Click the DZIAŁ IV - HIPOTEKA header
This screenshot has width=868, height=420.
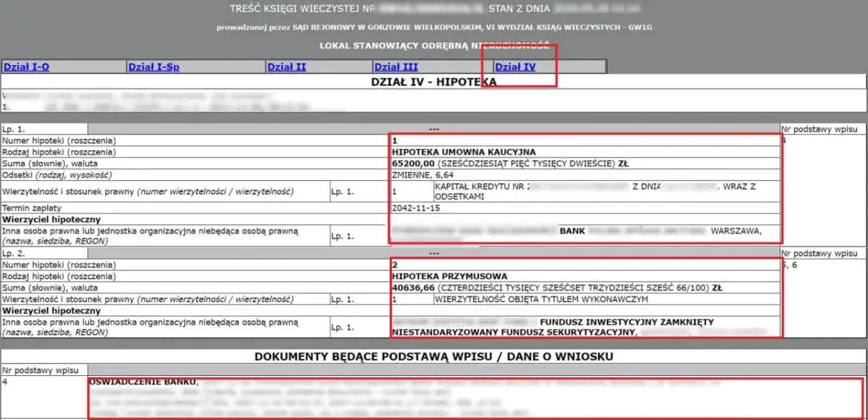click(434, 81)
